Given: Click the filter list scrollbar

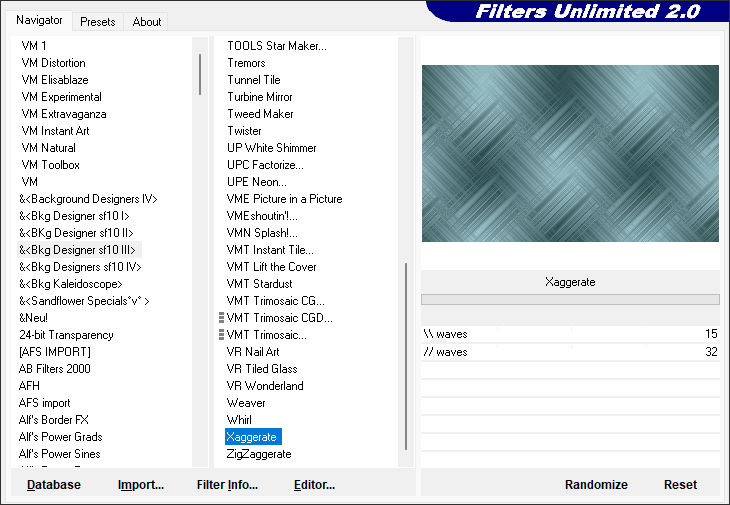Looking at the screenshot, I should coord(405,355).
